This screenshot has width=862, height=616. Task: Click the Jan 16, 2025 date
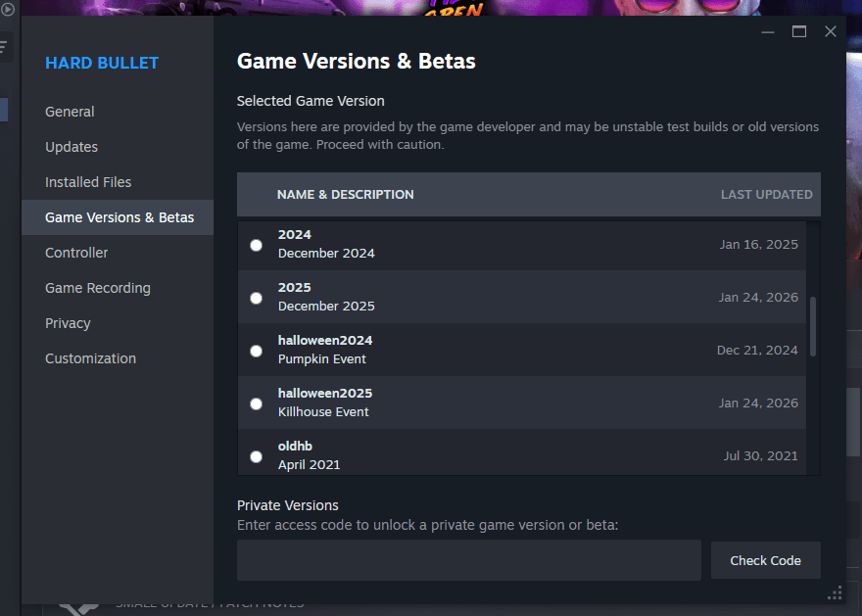758,245
